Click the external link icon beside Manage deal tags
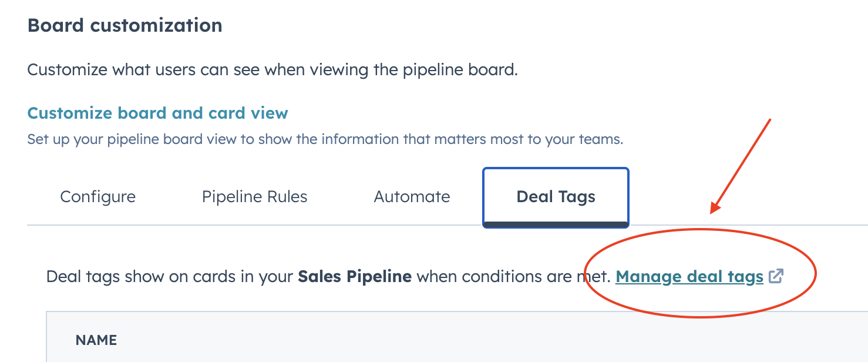 tap(776, 276)
